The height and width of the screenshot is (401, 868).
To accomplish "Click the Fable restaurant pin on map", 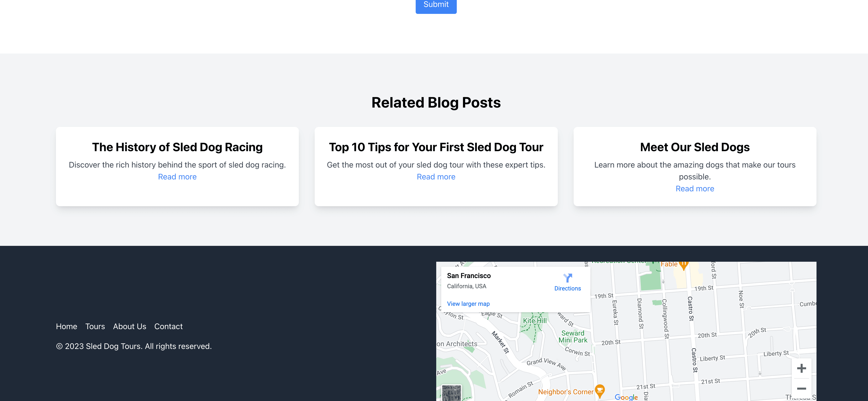I will coord(684,265).
